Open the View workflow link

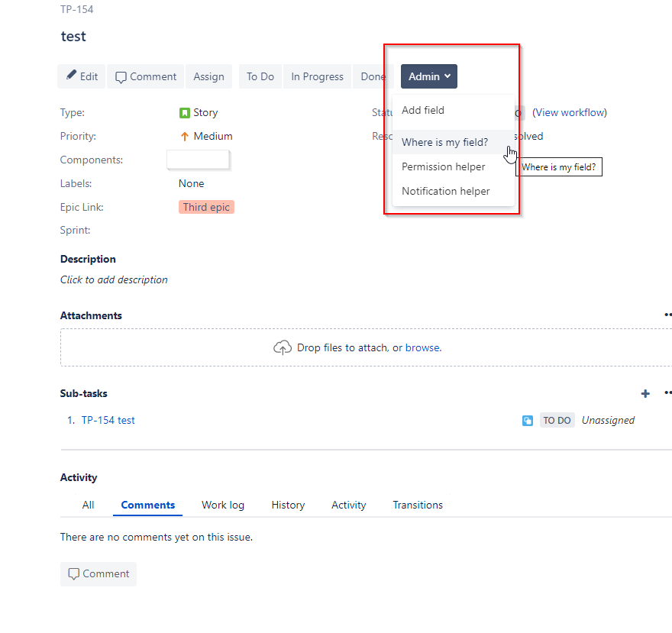pyautogui.click(x=570, y=112)
